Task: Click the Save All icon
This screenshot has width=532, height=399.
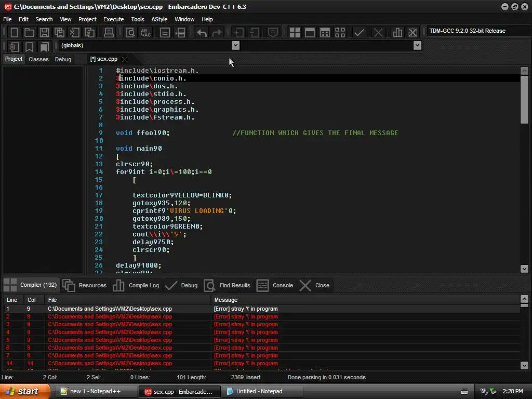Action: [59, 33]
